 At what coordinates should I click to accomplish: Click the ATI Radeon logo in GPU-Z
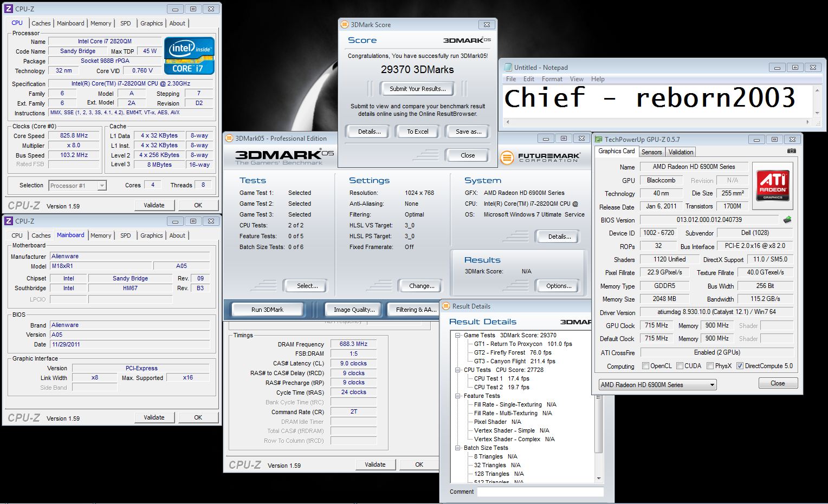[773, 185]
